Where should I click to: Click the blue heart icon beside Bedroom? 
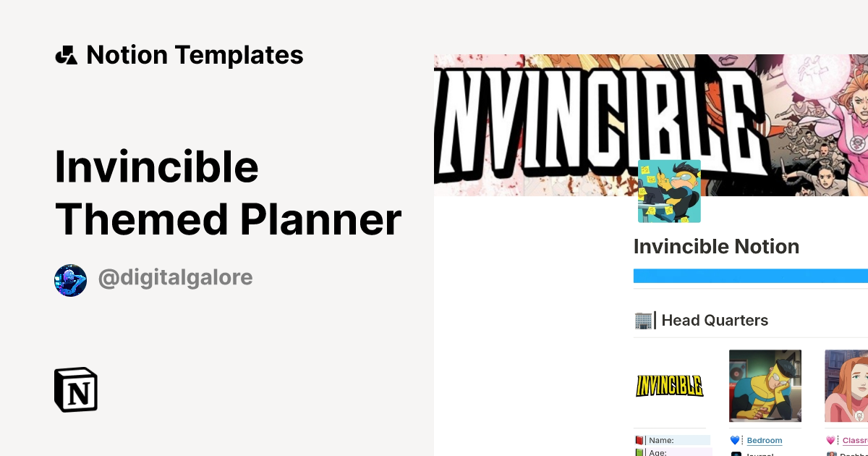(733, 439)
